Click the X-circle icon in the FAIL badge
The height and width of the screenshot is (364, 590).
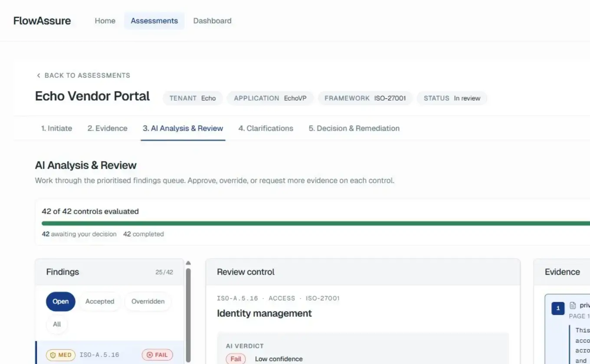(x=150, y=355)
